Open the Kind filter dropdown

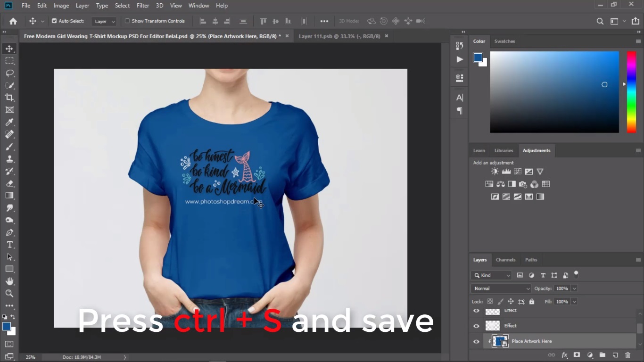click(492, 275)
